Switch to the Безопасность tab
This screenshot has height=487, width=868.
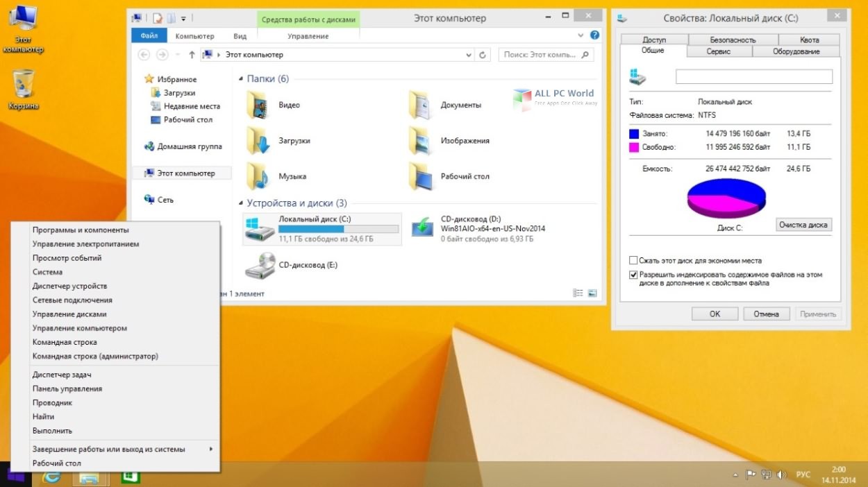click(x=732, y=40)
